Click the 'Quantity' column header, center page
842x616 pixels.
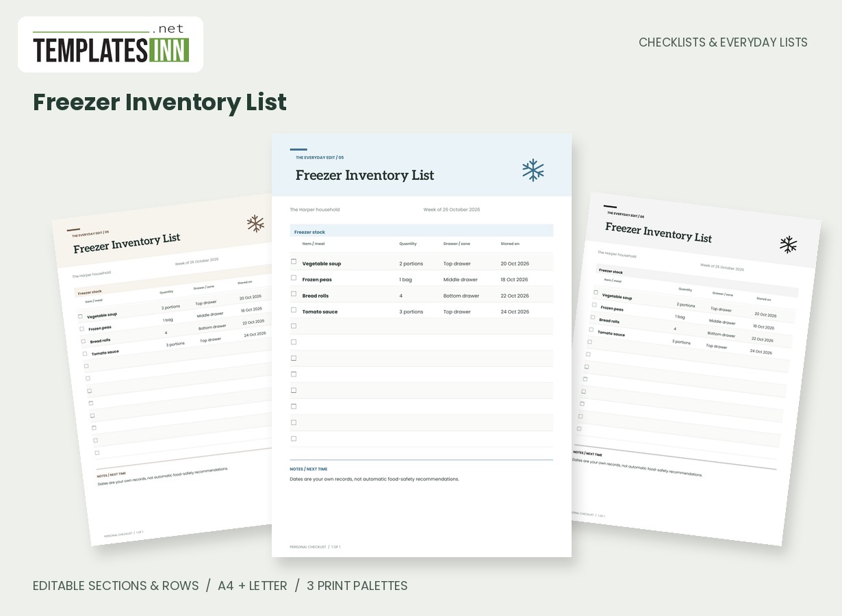click(408, 244)
